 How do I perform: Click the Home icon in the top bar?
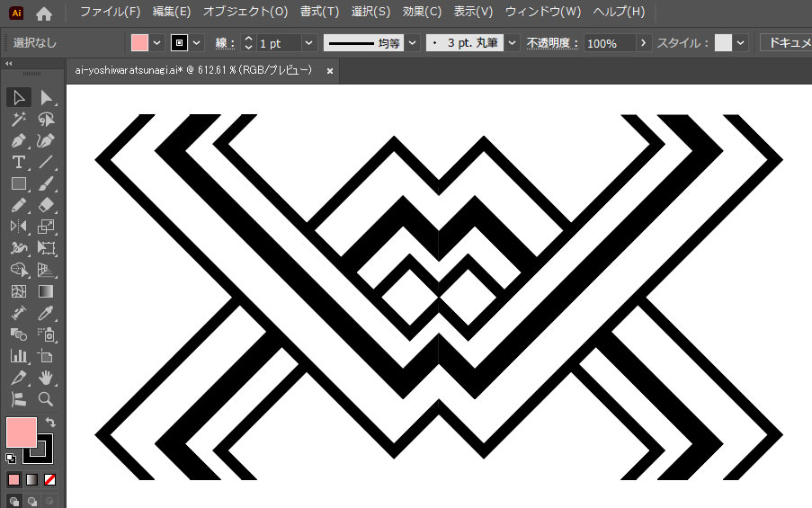click(x=44, y=13)
